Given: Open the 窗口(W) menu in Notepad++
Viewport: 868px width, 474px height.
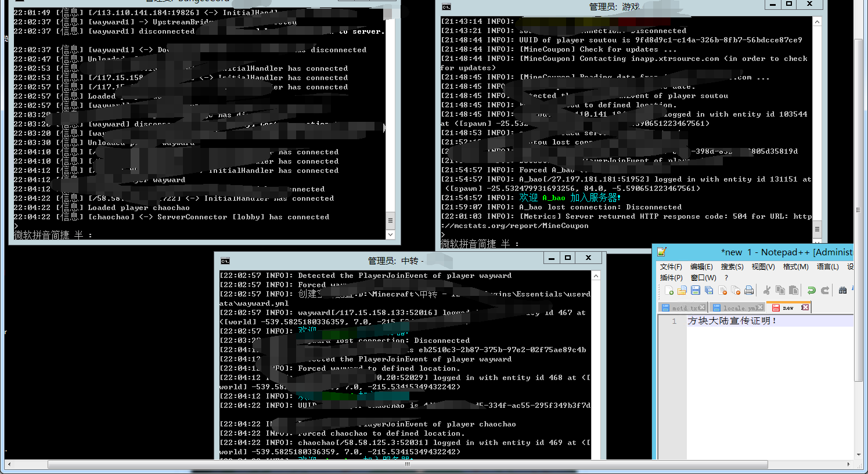Looking at the screenshot, I should [704, 277].
